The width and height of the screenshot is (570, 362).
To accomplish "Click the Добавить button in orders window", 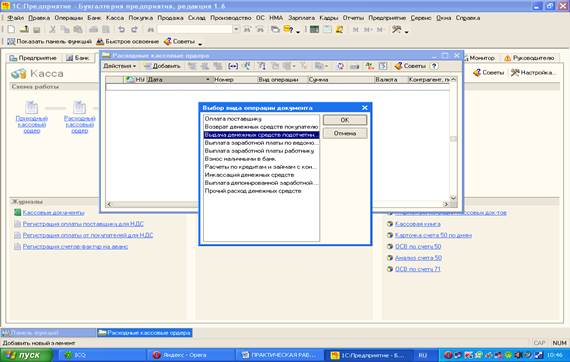I will pyautogui.click(x=162, y=66).
